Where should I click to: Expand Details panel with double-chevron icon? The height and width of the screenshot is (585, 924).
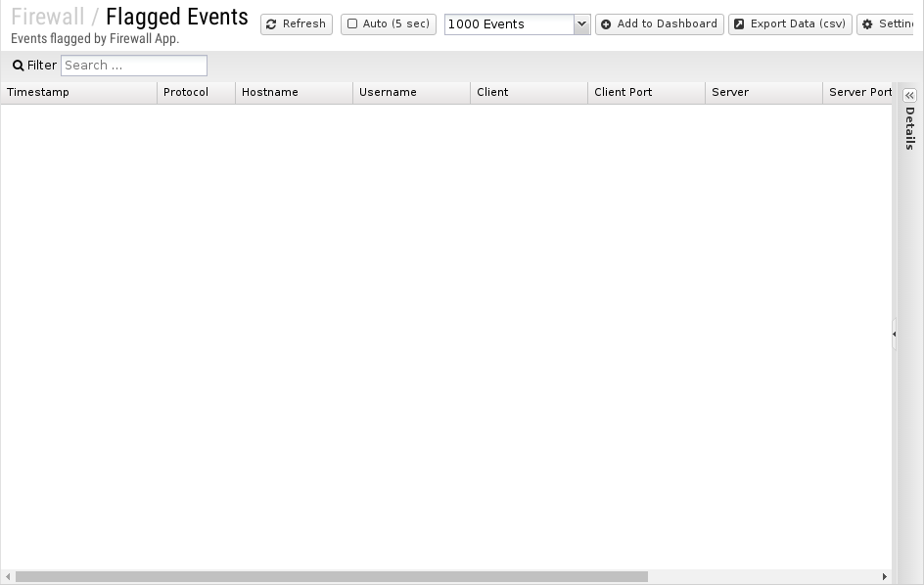(910, 96)
